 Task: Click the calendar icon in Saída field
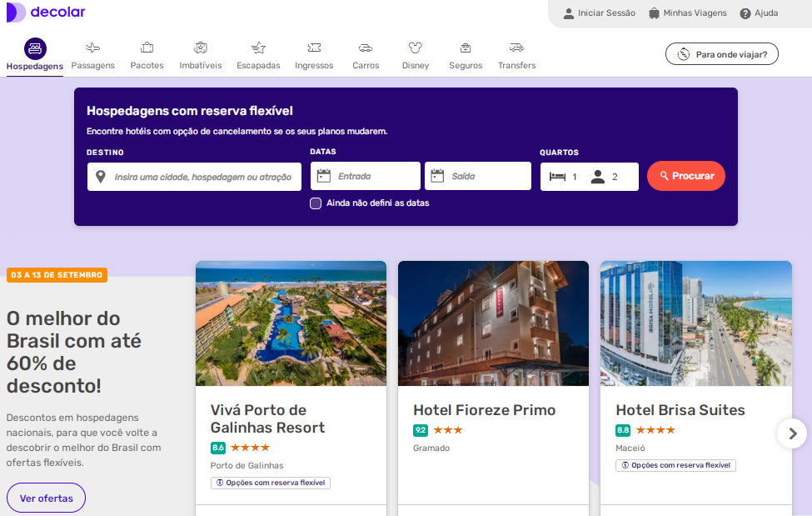[437, 176]
